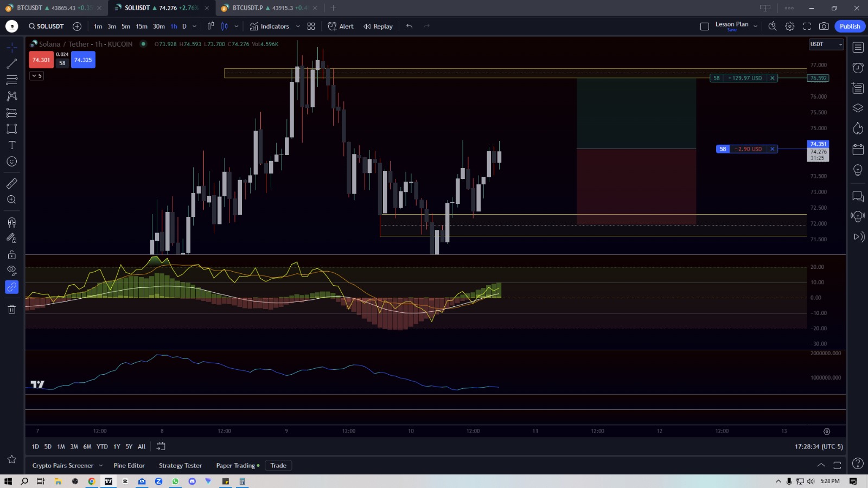Select the Text annotation tool
This screenshot has height=488, width=868.
click(11, 145)
